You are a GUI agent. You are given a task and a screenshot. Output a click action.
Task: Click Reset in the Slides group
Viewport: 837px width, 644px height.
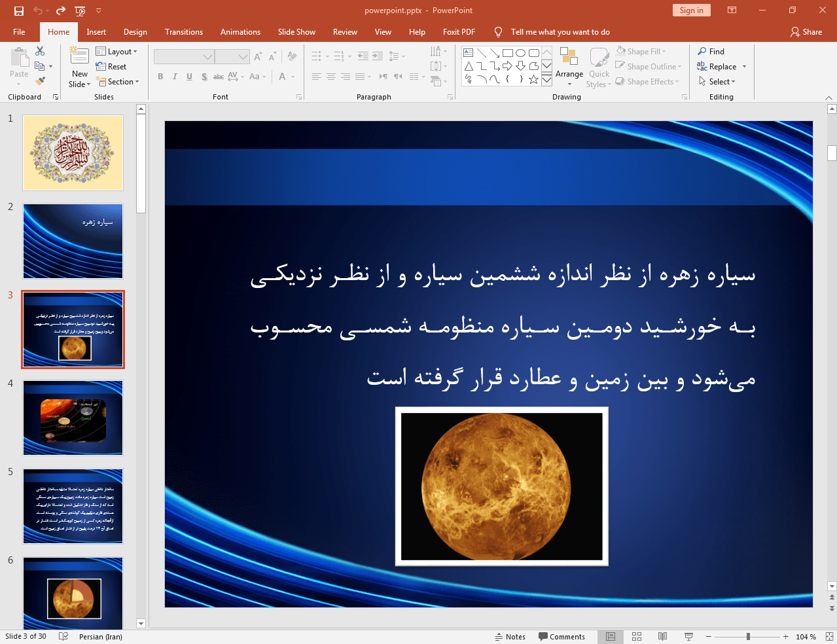click(x=111, y=66)
